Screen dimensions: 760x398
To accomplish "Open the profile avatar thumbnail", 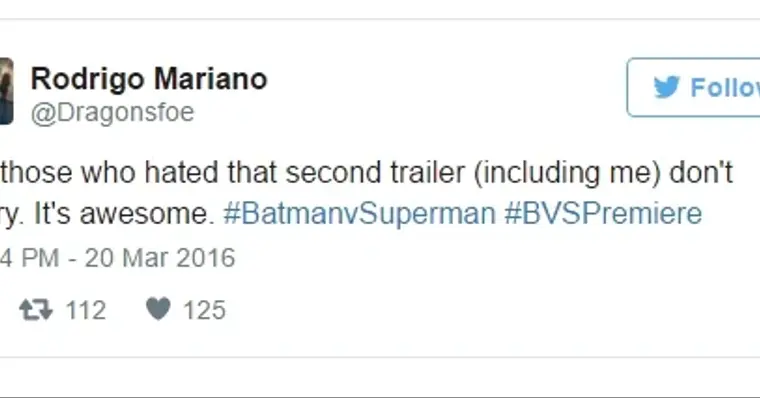I will pos(6,91).
